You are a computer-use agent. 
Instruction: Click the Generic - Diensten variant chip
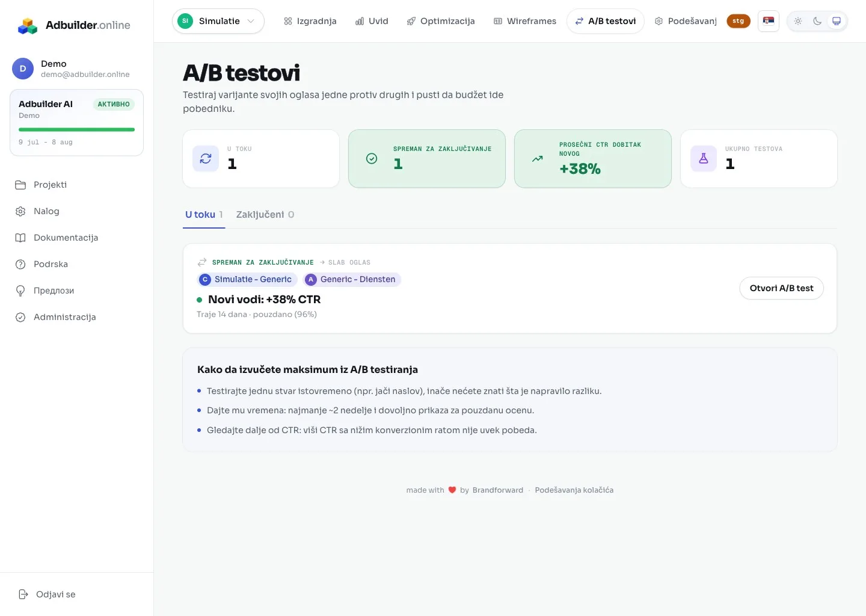click(x=352, y=279)
